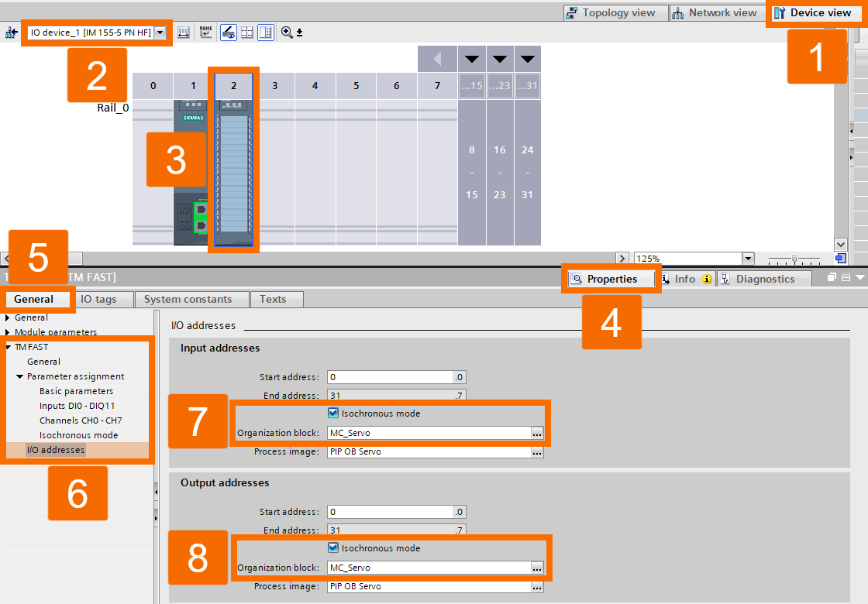Browse input Organization block with the ... button
This screenshot has height=604, width=868.
click(537, 433)
